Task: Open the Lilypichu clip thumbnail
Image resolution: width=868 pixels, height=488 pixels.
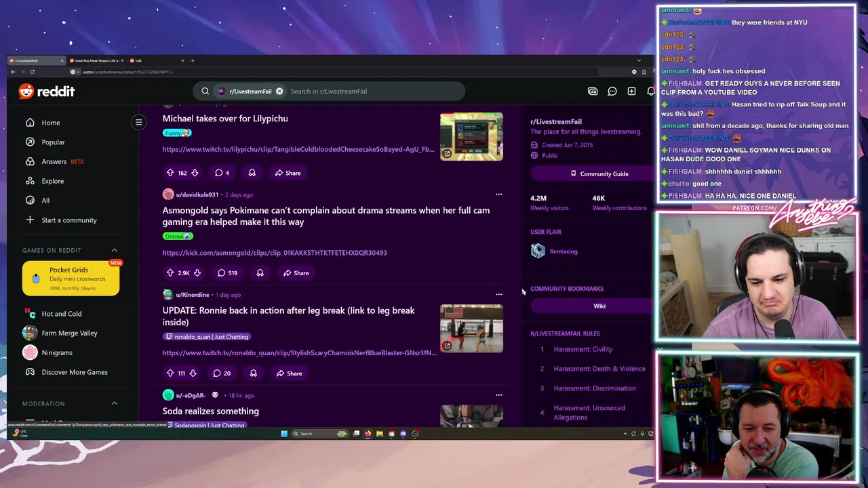Action: tap(471, 137)
